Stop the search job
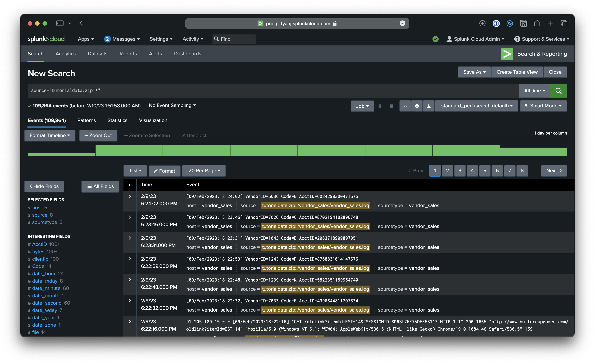595x364 pixels. point(391,106)
